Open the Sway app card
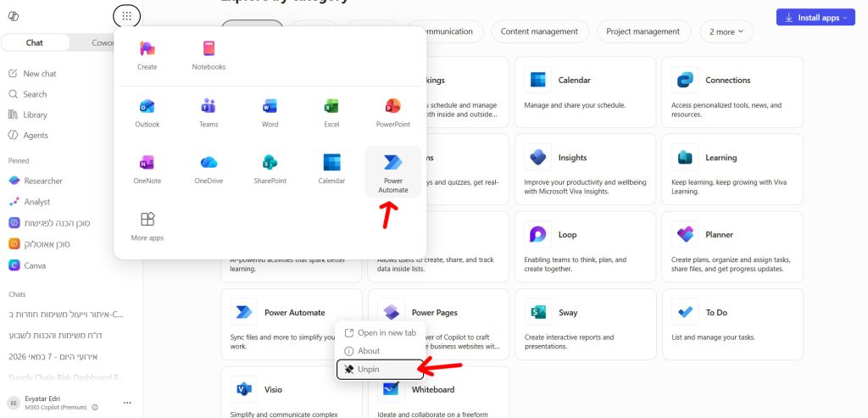Viewport: 868px width, 418px height. tap(585, 325)
